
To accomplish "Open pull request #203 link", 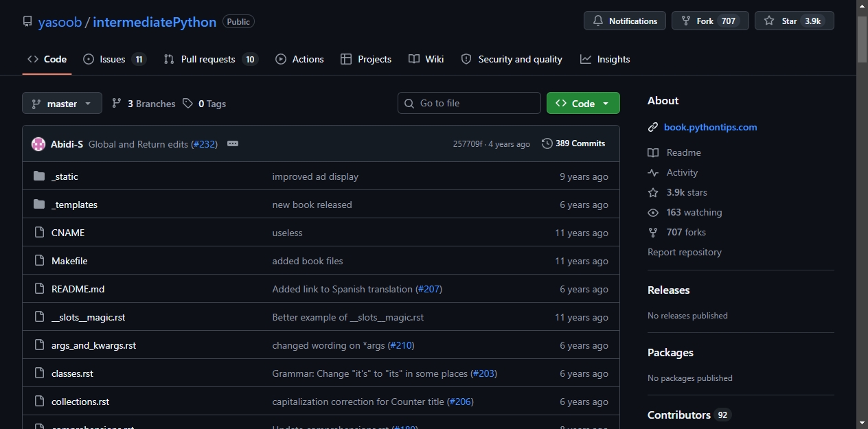I will click(484, 373).
